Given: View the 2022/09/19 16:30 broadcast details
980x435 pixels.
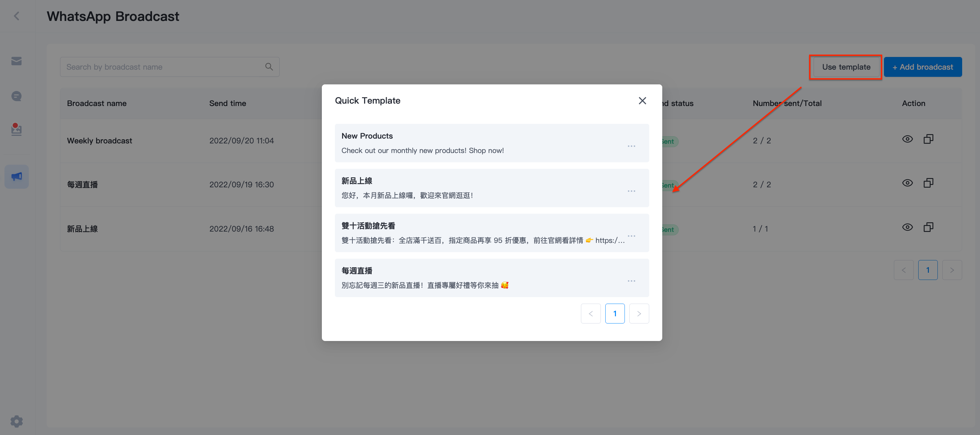Looking at the screenshot, I should [x=907, y=183].
